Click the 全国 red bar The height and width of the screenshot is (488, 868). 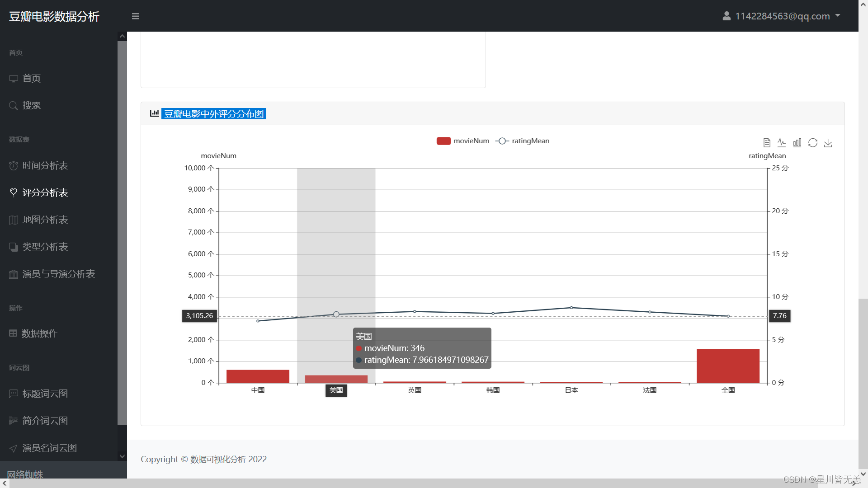pos(728,366)
